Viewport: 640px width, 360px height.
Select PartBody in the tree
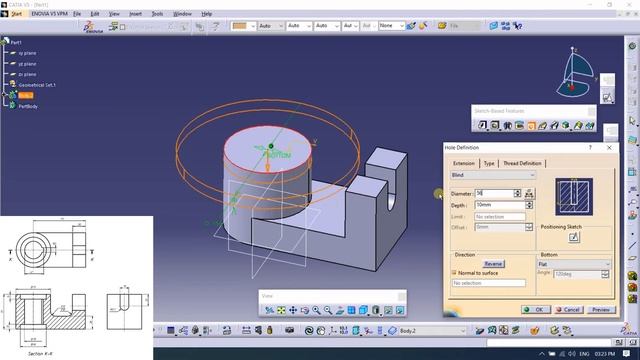click(28, 106)
